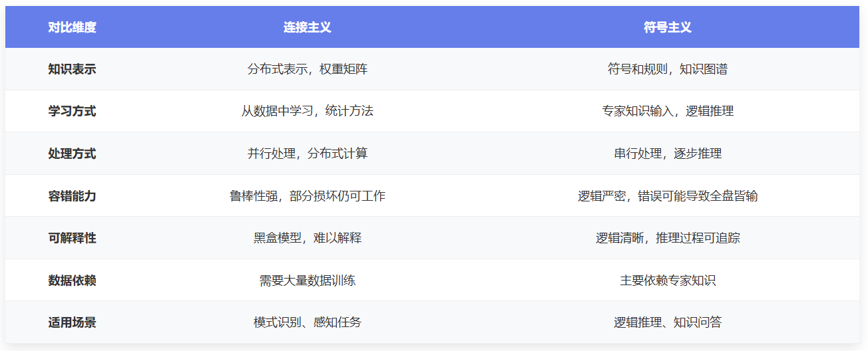Select the cell 模式识别、感知任务
Image resolution: width=868 pixels, height=351 pixels.
point(308,322)
